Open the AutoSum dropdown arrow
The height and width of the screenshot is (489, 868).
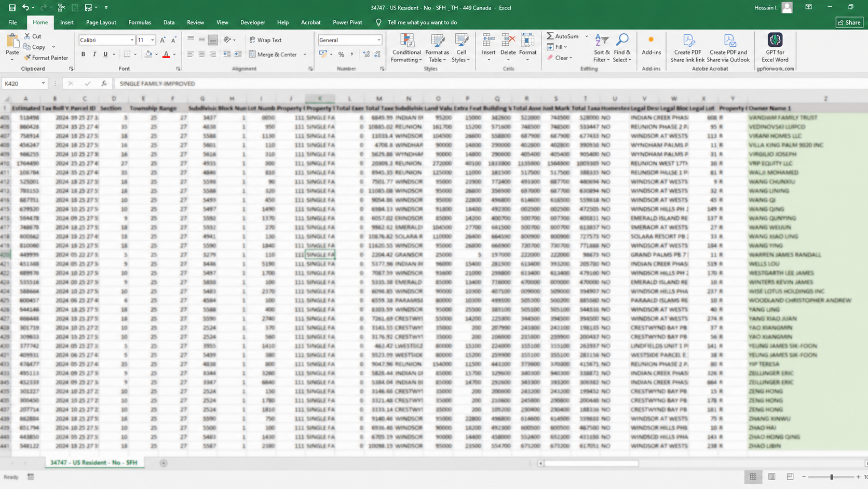[587, 36]
